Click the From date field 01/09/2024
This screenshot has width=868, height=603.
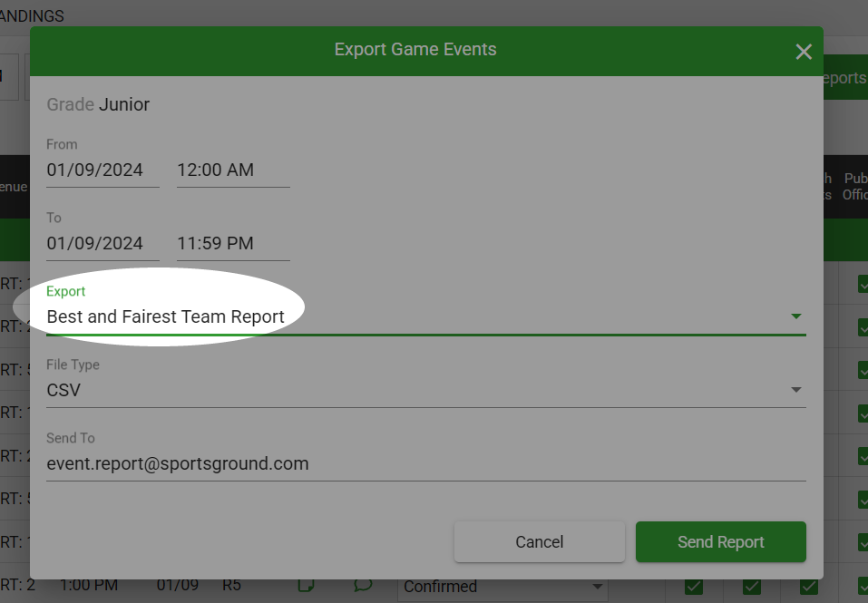[103, 170]
